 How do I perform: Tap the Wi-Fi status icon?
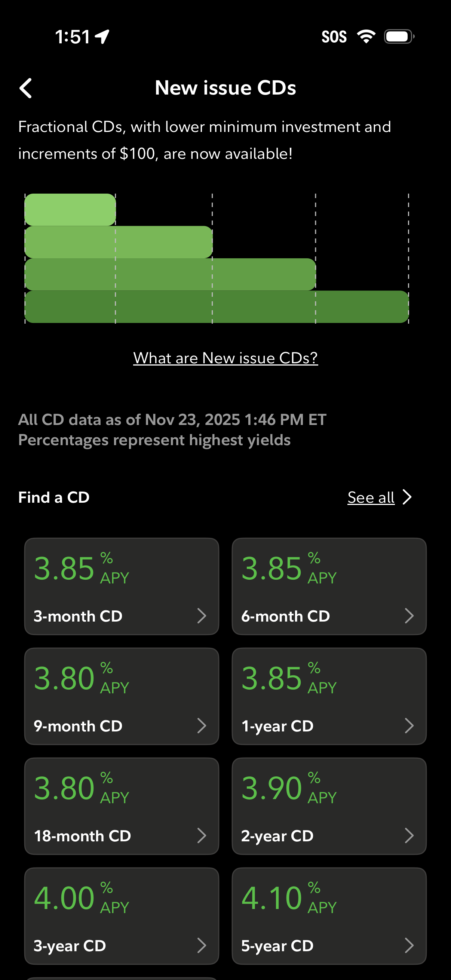pyautogui.click(x=366, y=37)
